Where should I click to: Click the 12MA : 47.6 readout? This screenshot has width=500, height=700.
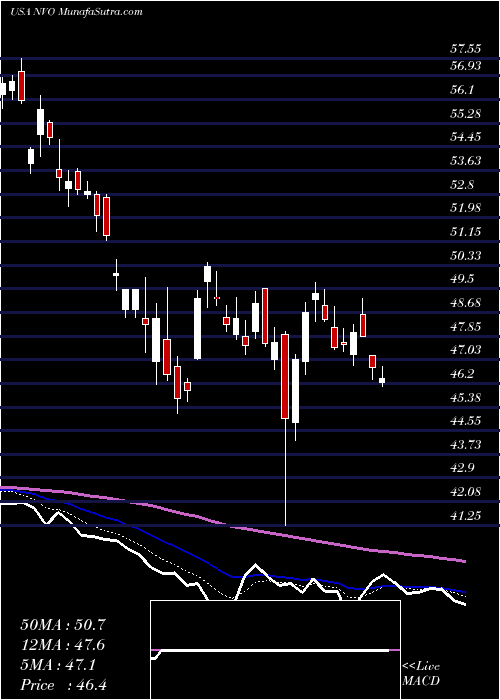pos(63,645)
